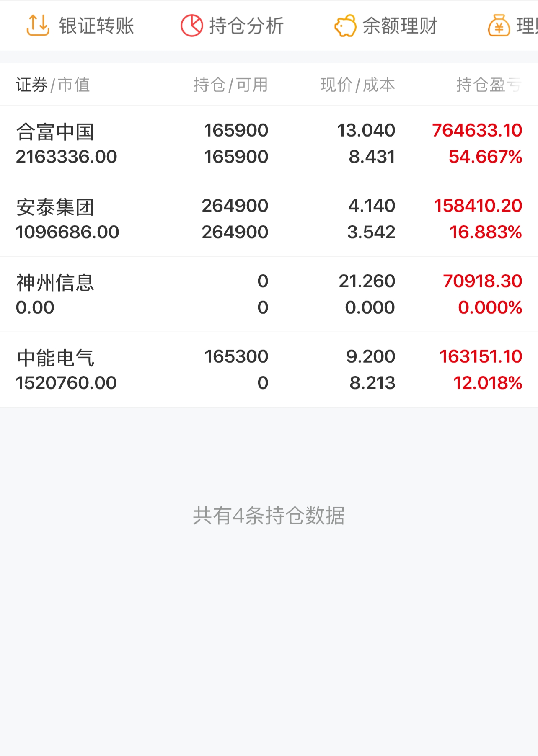The height and width of the screenshot is (756, 538).
Task: Tap the 持仓盈亏 column header
Action: pyautogui.click(x=489, y=85)
